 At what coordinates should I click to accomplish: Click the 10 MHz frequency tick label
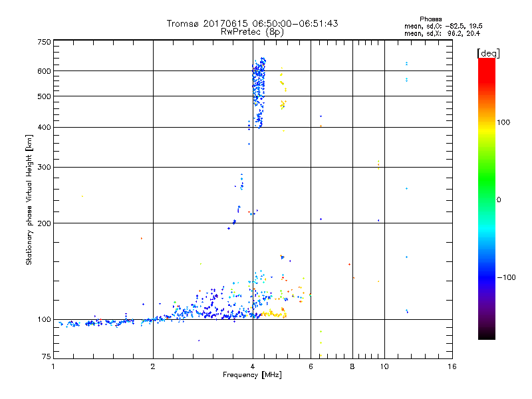click(x=384, y=366)
